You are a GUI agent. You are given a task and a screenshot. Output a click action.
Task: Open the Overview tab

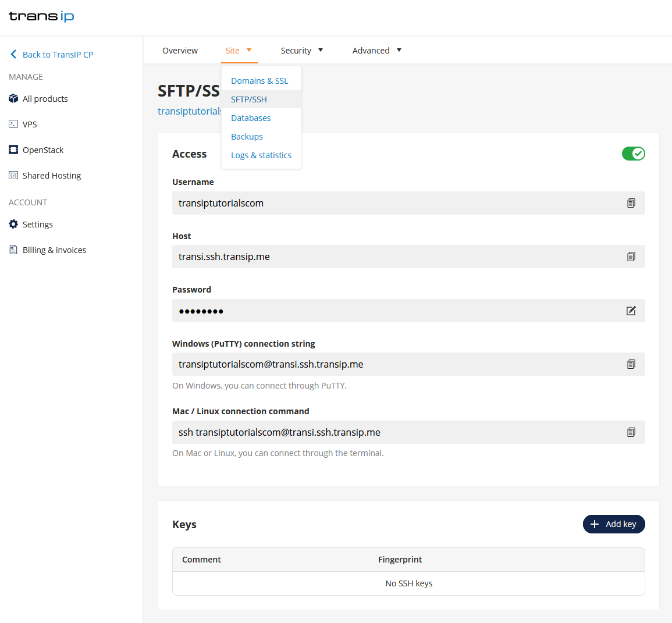pos(180,51)
